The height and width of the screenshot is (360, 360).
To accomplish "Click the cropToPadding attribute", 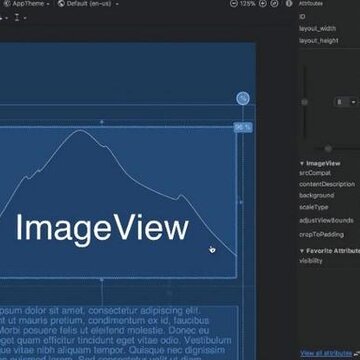I will tap(321, 235).
